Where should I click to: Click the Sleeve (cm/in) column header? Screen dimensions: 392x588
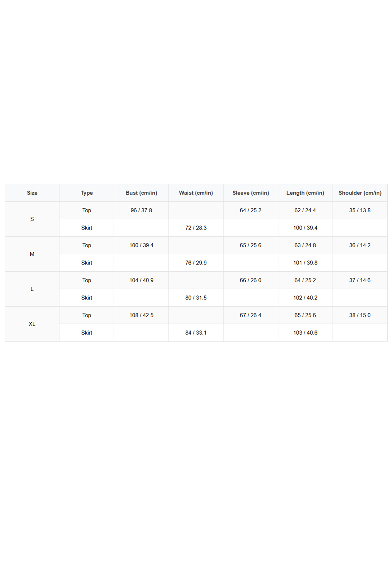251,193
